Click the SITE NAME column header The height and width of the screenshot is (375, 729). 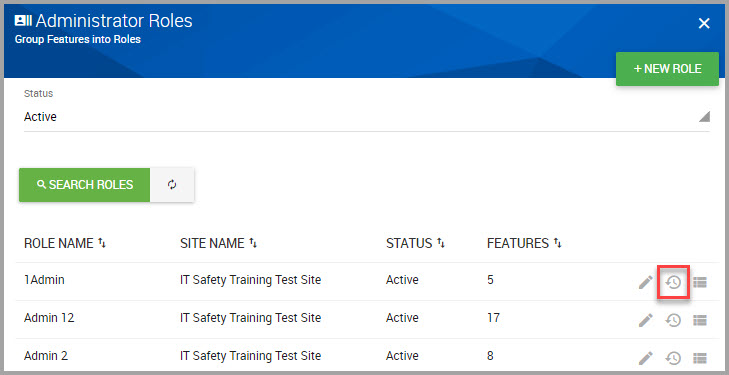coord(212,243)
